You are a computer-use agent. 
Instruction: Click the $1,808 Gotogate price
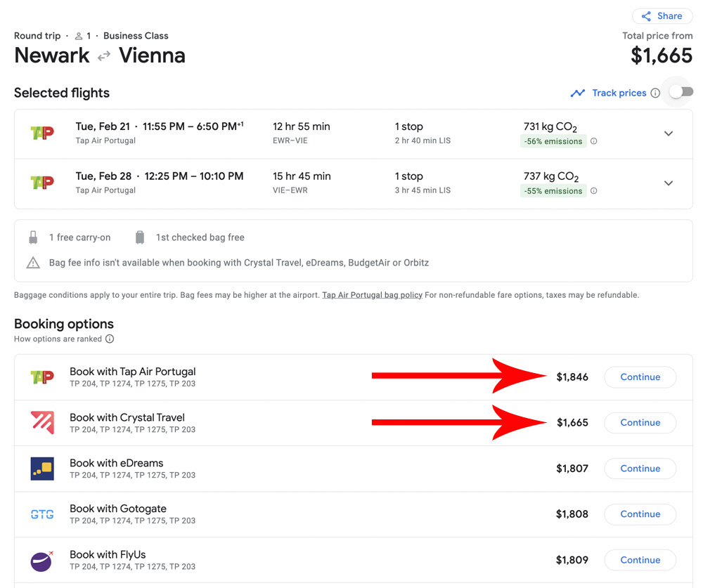[572, 514]
